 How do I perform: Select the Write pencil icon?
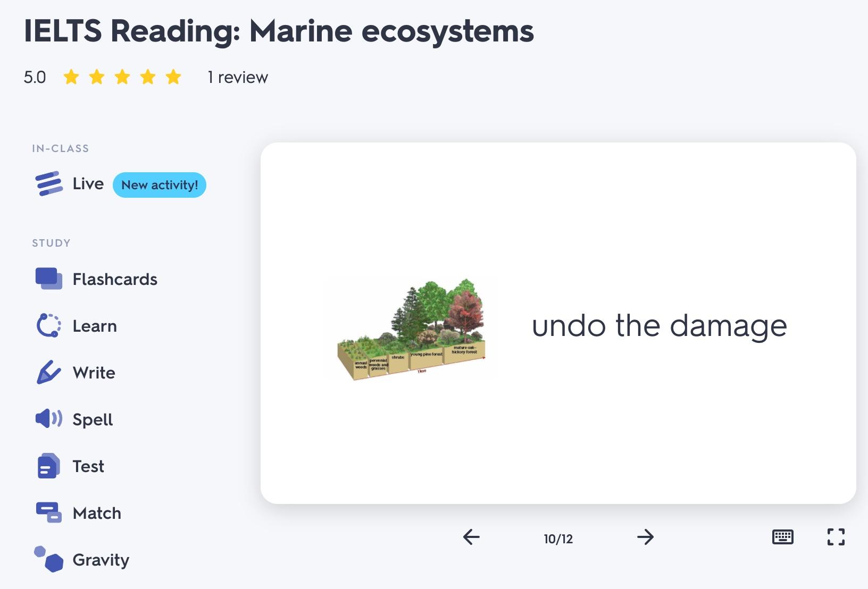pyautogui.click(x=48, y=372)
